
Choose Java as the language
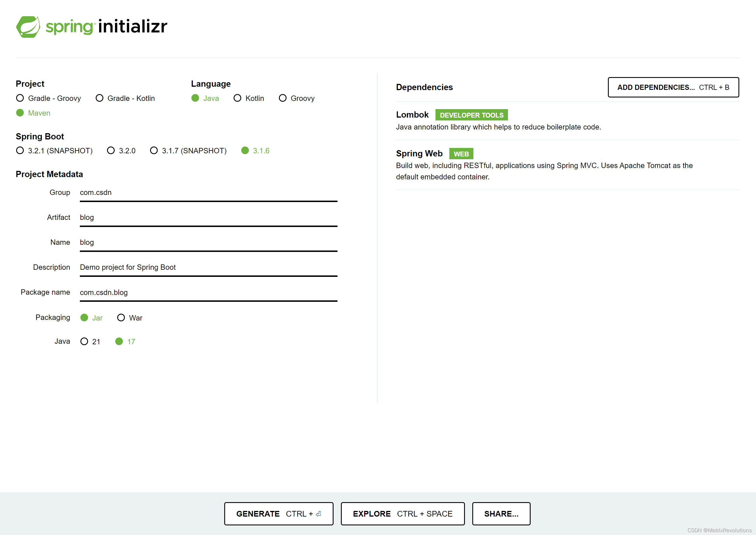click(x=205, y=98)
